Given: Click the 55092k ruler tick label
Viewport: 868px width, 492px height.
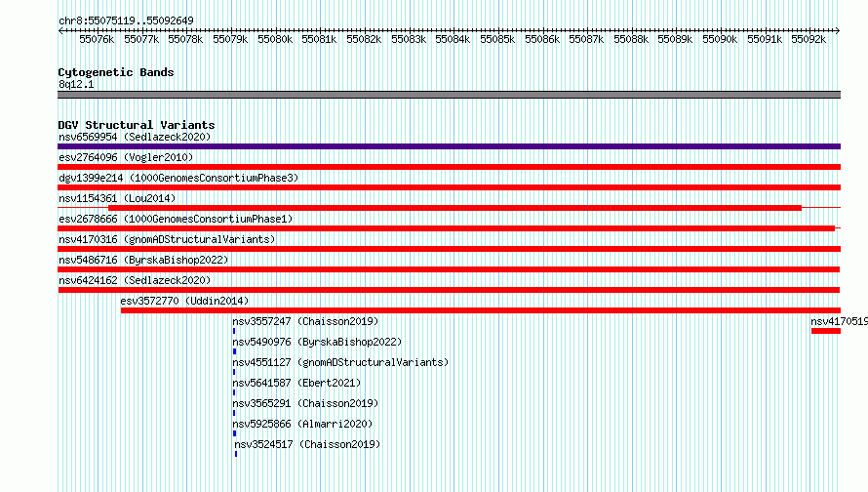Looking at the screenshot, I should click(809, 39).
